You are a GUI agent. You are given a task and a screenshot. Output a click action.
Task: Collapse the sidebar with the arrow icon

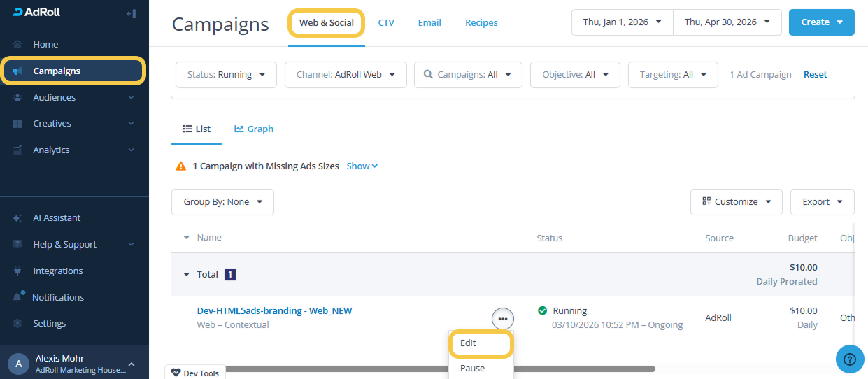pos(131,13)
